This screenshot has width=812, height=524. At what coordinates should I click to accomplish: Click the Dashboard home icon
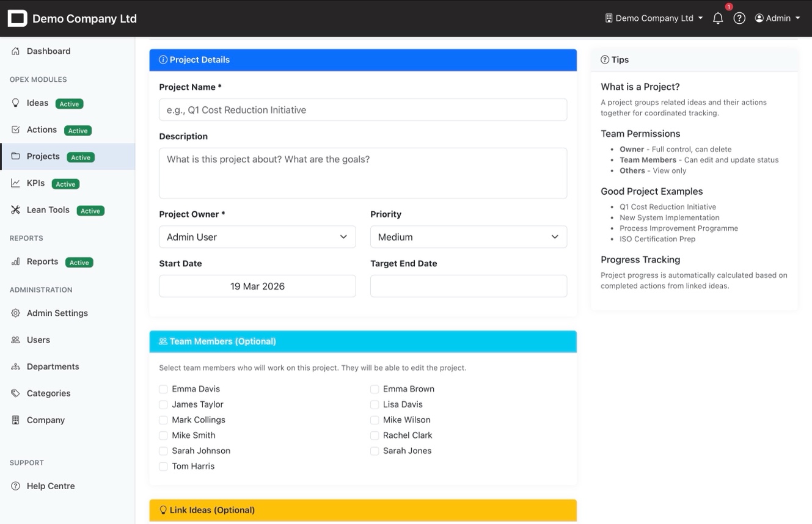pos(15,51)
